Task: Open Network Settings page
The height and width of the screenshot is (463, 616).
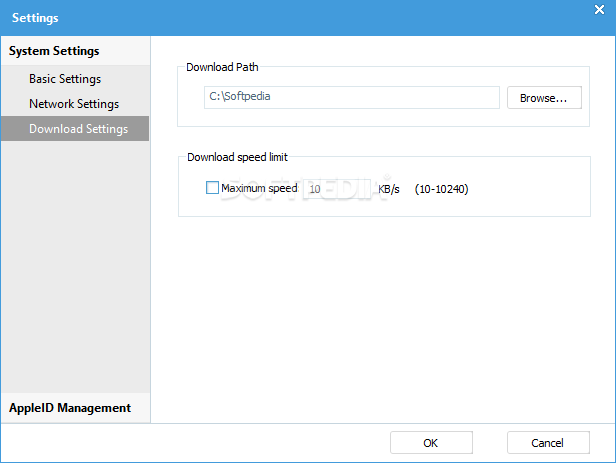Action: click(x=75, y=104)
